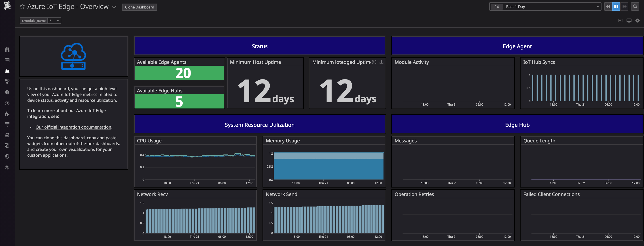The height and width of the screenshot is (246, 644).
Task: Share the Minimum iotedged Uptime widget
Action: pyautogui.click(x=381, y=62)
